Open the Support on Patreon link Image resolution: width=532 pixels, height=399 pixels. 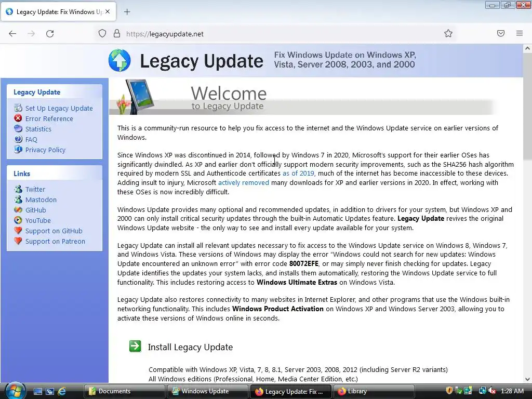(x=55, y=241)
